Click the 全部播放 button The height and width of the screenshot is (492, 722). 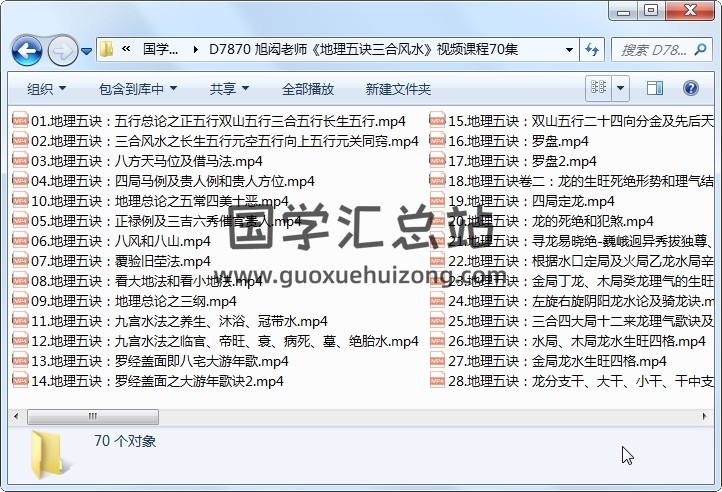coord(308,89)
